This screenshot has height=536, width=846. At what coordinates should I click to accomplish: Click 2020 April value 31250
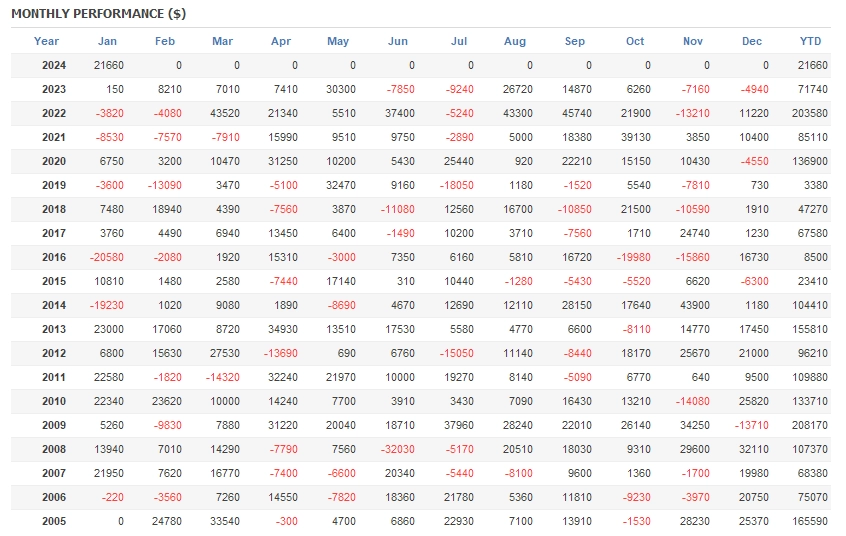(283, 161)
